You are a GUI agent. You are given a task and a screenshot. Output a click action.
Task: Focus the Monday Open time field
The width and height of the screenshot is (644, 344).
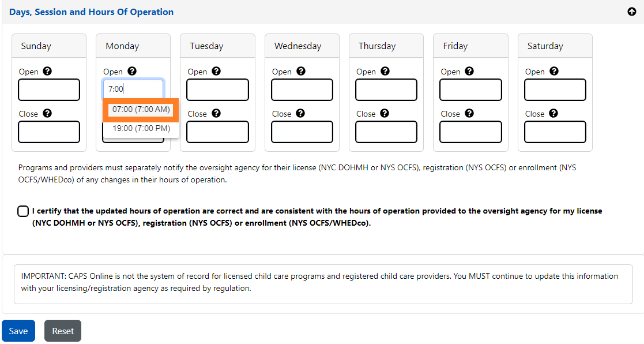[x=134, y=89]
